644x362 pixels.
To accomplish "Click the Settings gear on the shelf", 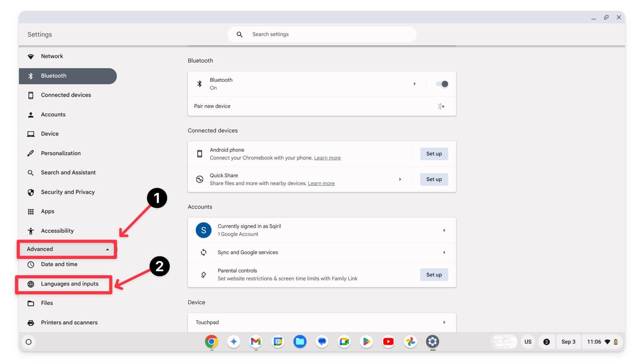I will pyautogui.click(x=432, y=342).
